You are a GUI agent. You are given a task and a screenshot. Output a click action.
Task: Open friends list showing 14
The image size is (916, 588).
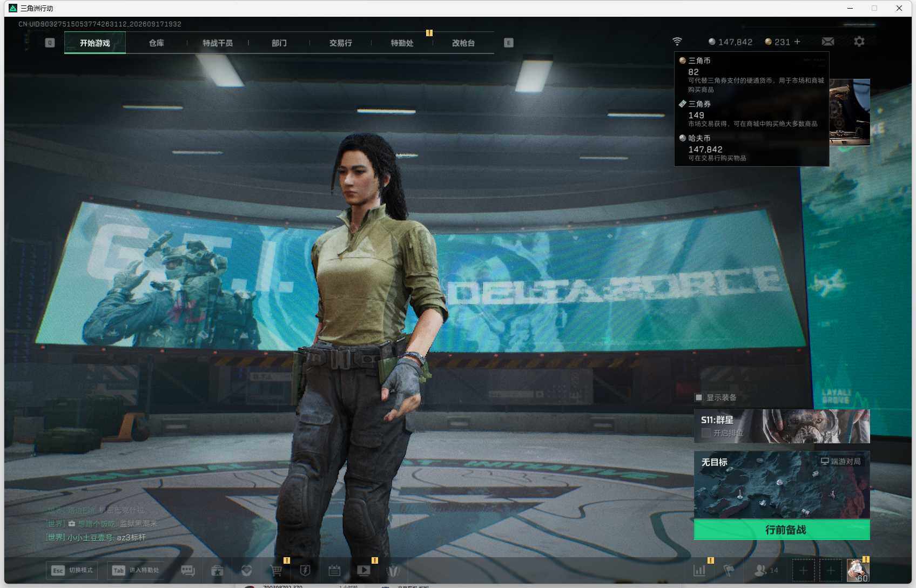click(766, 570)
